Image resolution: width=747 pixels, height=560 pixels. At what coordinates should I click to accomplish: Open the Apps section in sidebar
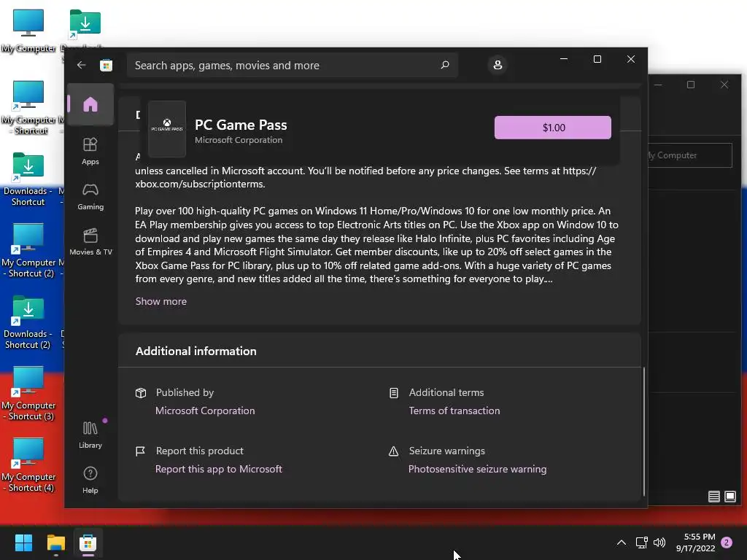point(90,152)
